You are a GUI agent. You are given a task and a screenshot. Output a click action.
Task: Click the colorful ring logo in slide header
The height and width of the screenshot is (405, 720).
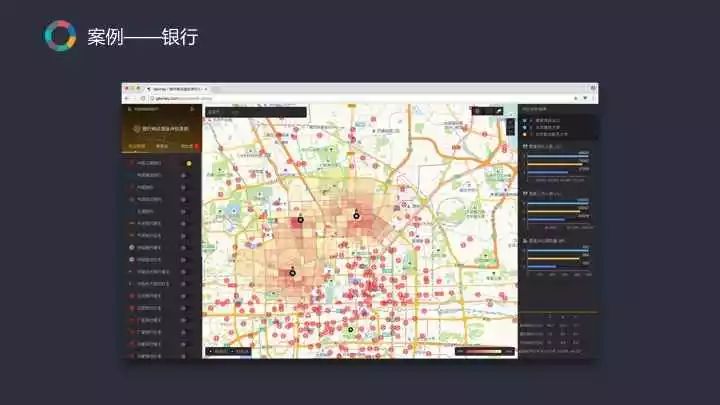point(60,36)
